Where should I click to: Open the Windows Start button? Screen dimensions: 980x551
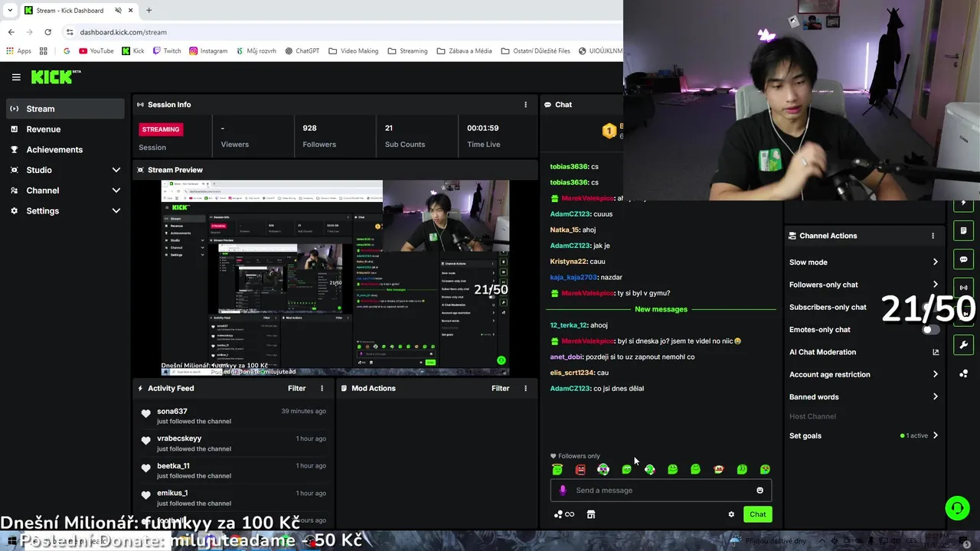tap(11, 541)
